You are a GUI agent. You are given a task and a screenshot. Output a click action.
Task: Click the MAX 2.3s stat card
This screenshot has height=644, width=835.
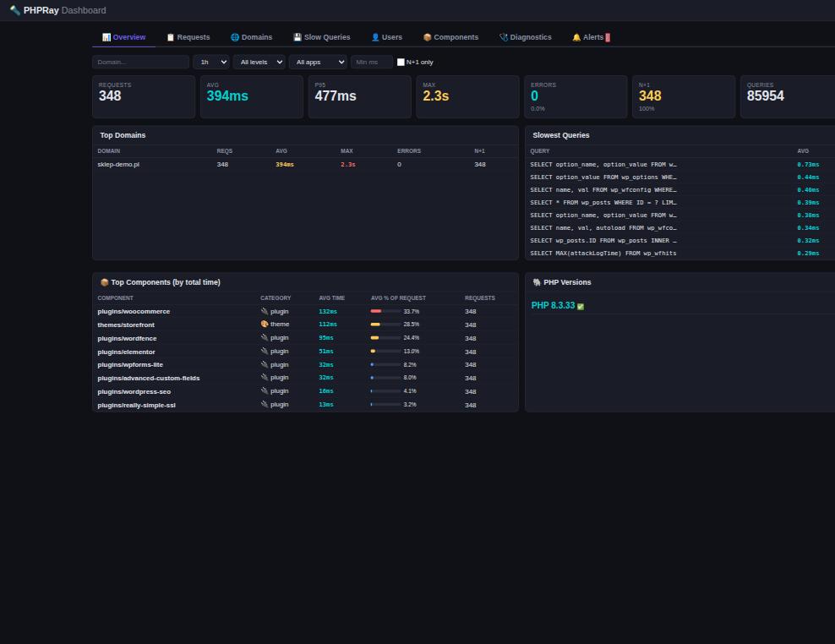click(x=467, y=97)
